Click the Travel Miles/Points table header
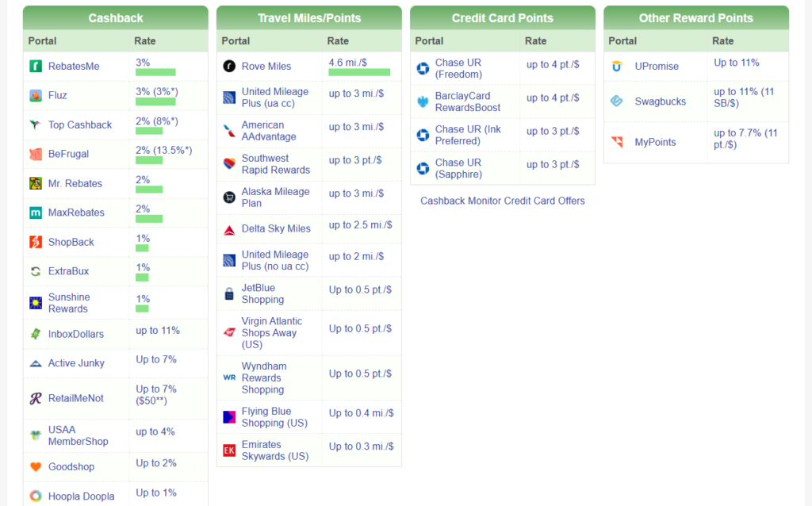This screenshot has height=506, width=812. pyautogui.click(x=309, y=18)
